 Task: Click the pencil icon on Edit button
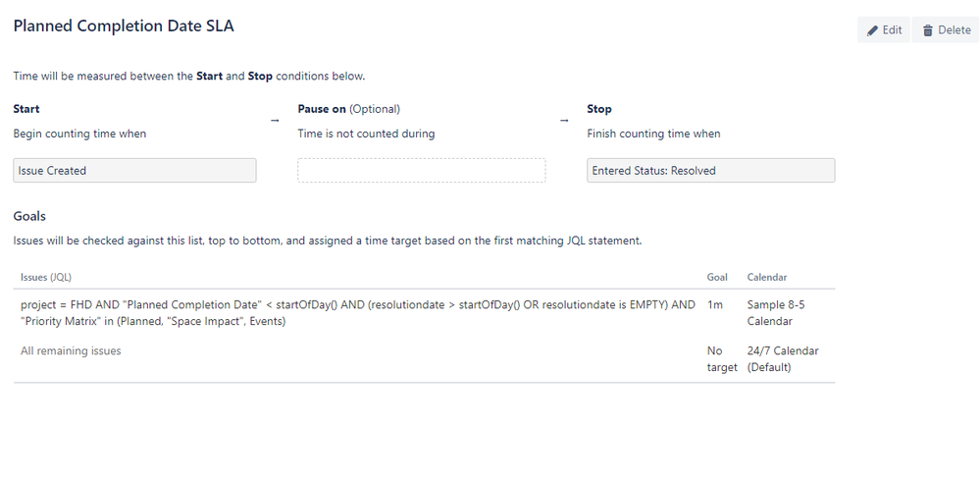(x=872, y=30)
